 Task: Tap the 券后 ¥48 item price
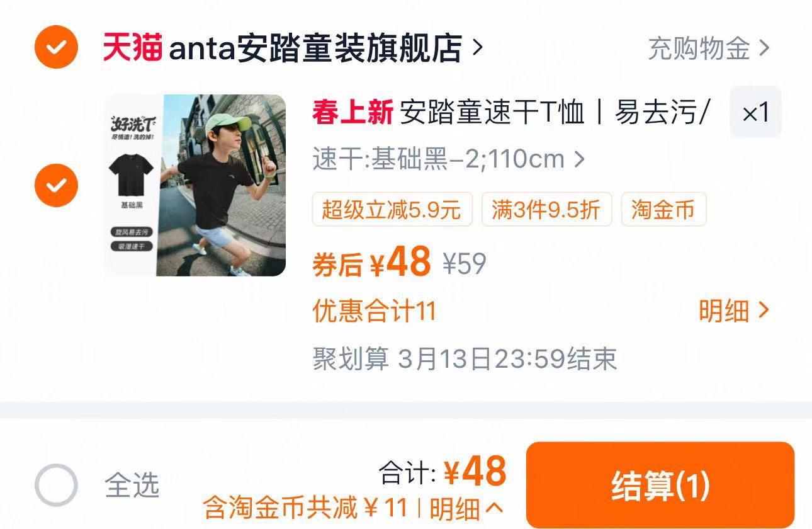tap(372, 262)
